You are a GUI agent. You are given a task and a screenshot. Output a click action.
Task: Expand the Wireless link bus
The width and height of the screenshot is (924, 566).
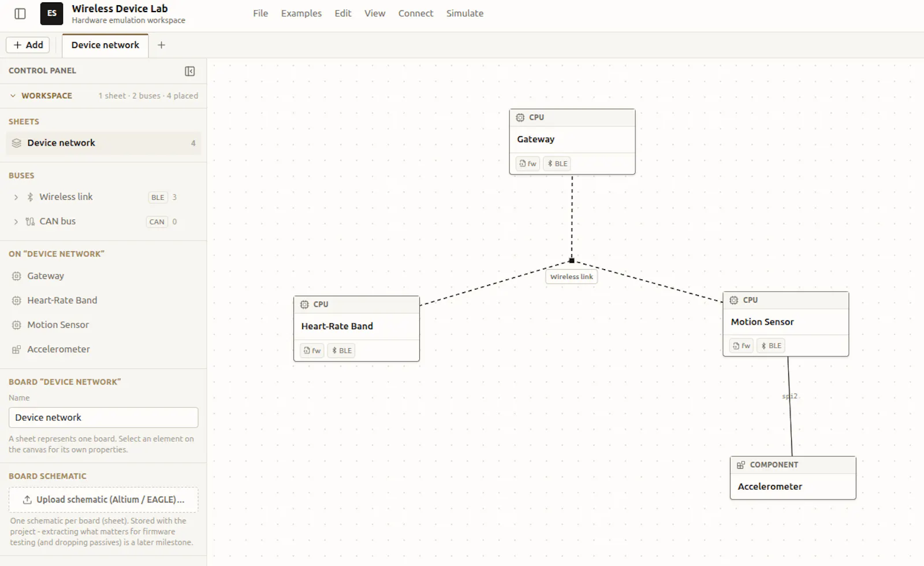[x=16, y=198]
